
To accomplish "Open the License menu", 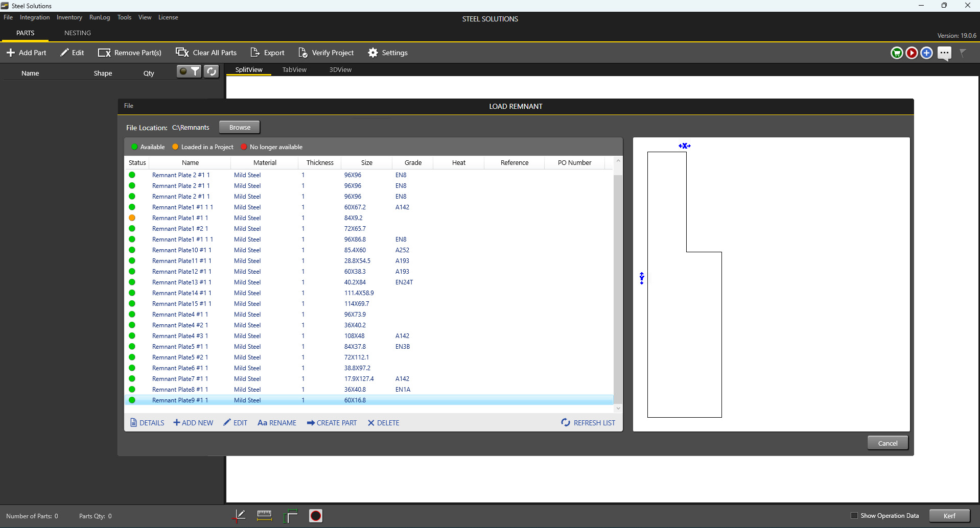I will [x=168, y=17].
